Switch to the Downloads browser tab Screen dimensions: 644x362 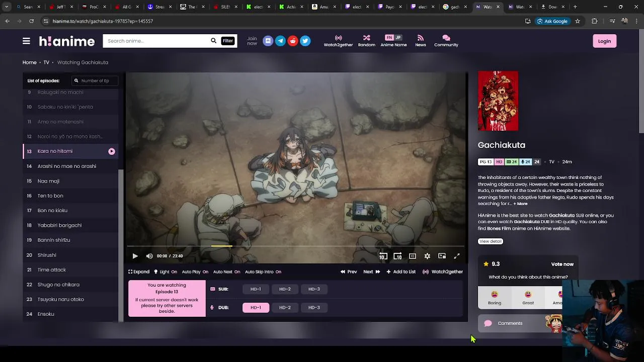point(552,7)
